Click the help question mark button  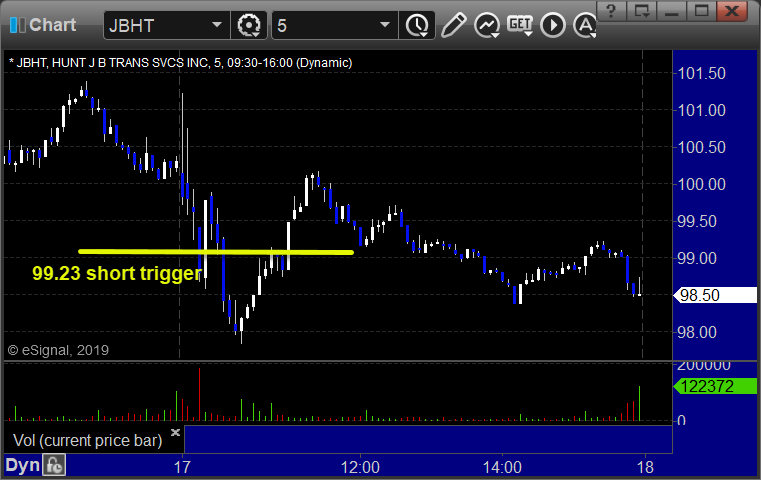click(612, 11)
